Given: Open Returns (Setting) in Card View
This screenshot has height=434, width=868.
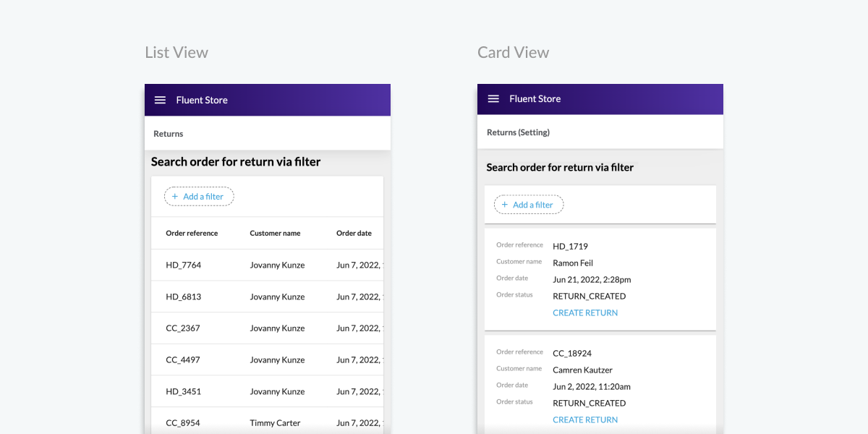Looking at the screenshot, I should (x=518, y=132).
